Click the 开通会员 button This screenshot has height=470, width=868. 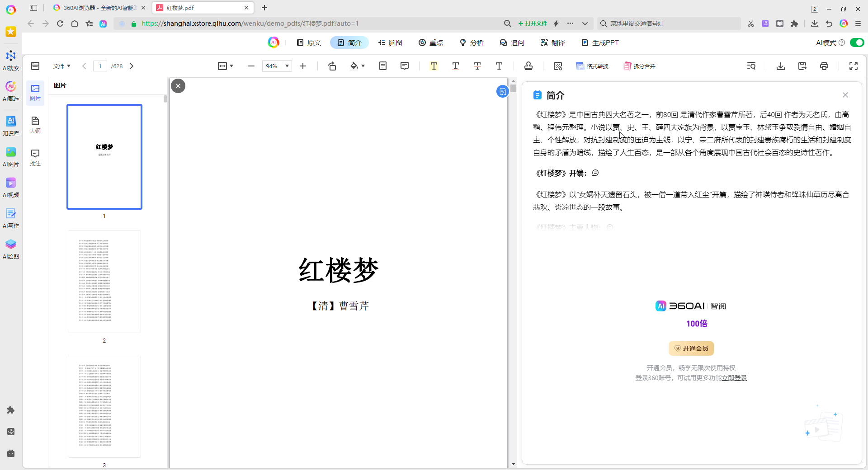tap(691, 348)
